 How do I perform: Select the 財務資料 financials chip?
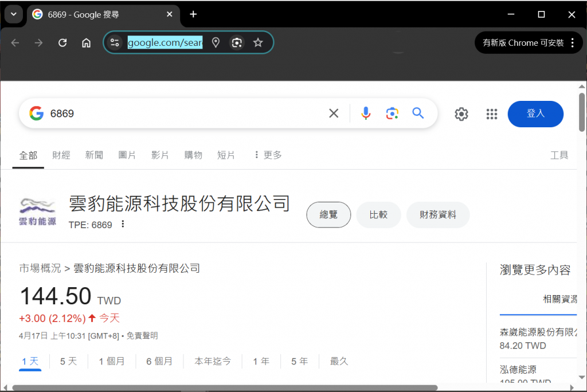(437, 214)
